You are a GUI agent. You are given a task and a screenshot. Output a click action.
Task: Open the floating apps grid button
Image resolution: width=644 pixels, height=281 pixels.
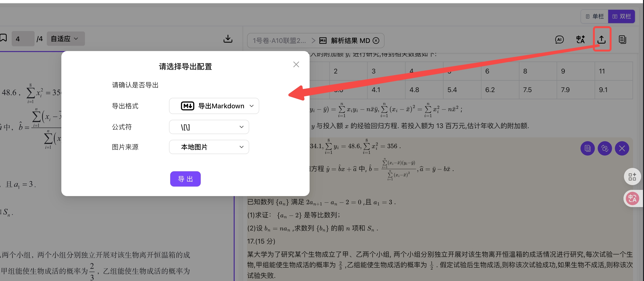tap(632, 177)
